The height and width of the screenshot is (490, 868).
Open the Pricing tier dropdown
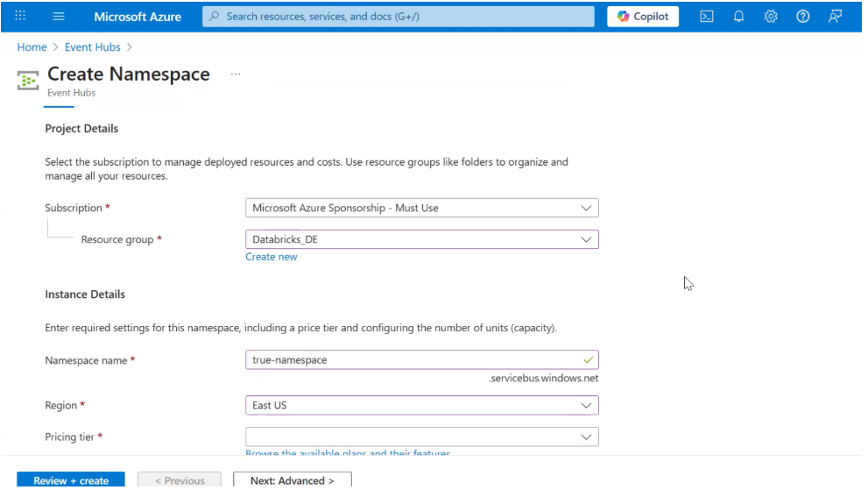[422, 437]
